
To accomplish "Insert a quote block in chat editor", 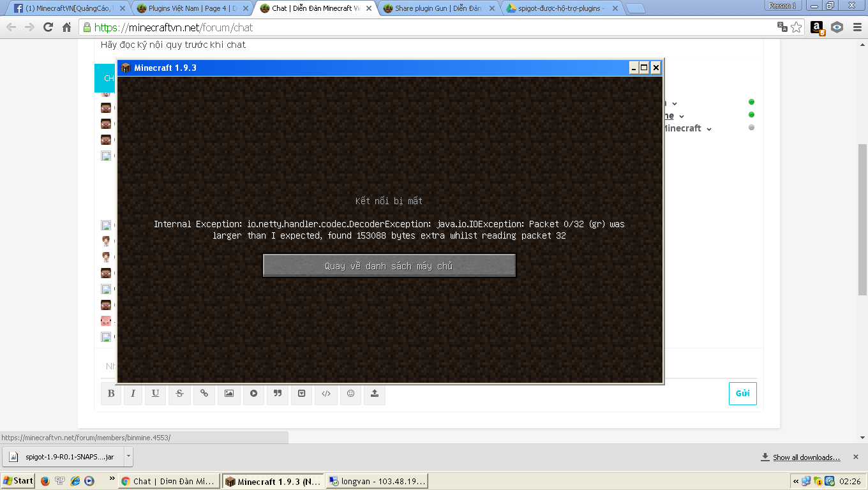I will click(x=278, y=394).
